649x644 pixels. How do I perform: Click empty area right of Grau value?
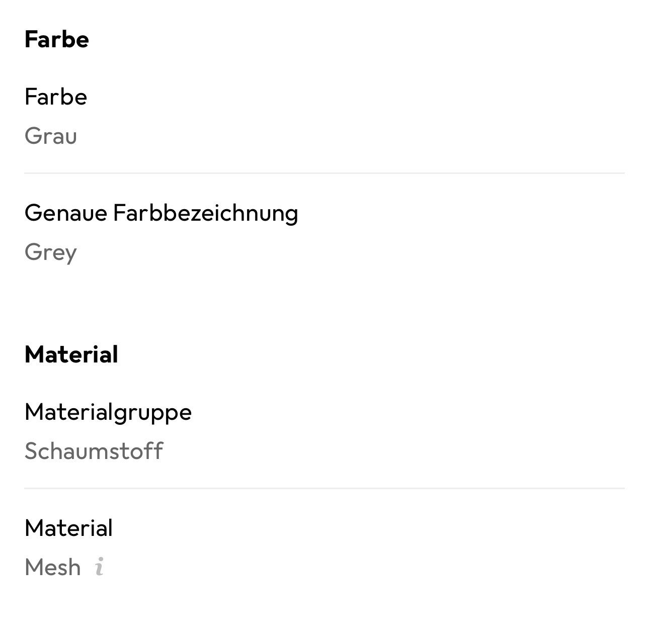click(352, 136)
